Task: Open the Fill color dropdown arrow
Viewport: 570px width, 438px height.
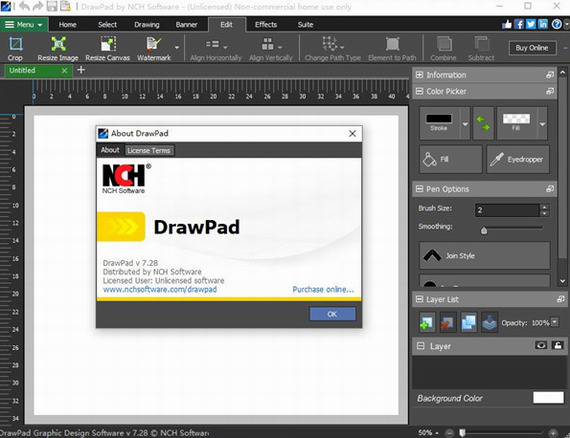Action: tap(542, 124)
